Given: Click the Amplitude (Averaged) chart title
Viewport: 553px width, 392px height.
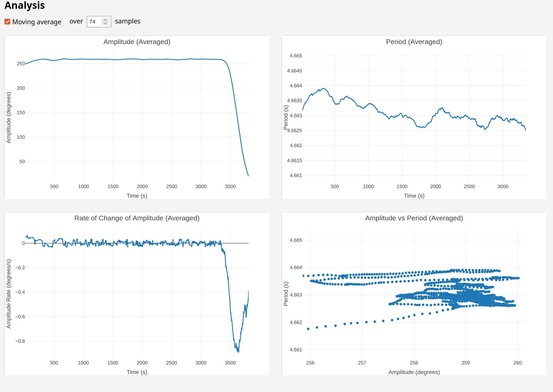Looking at the screenshot, I should pos(137,42).
